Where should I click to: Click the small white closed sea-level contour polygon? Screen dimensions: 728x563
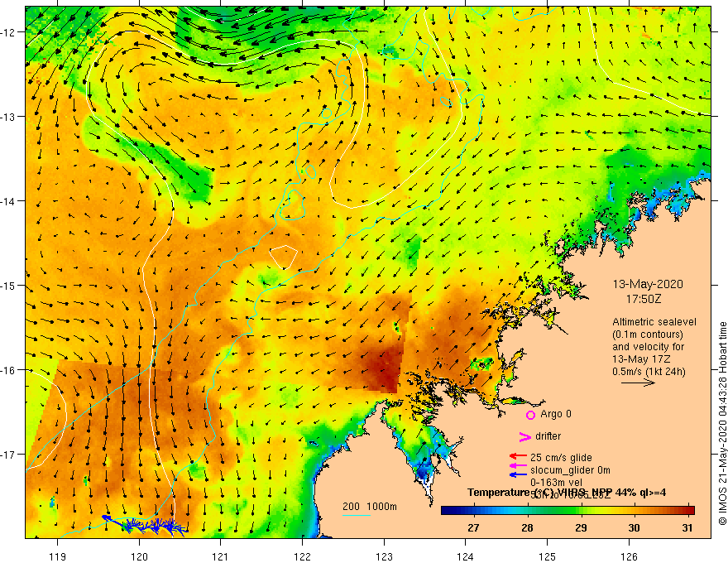[284, 257]
